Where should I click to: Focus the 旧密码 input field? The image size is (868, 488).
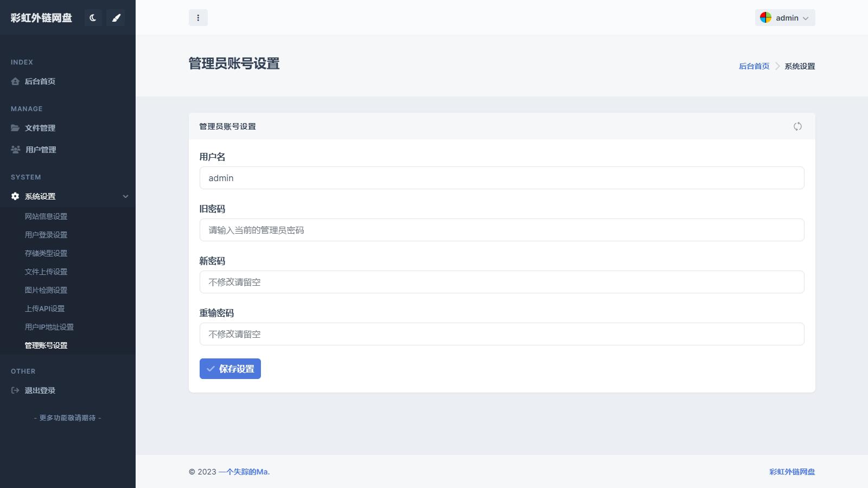coord(501,230)
